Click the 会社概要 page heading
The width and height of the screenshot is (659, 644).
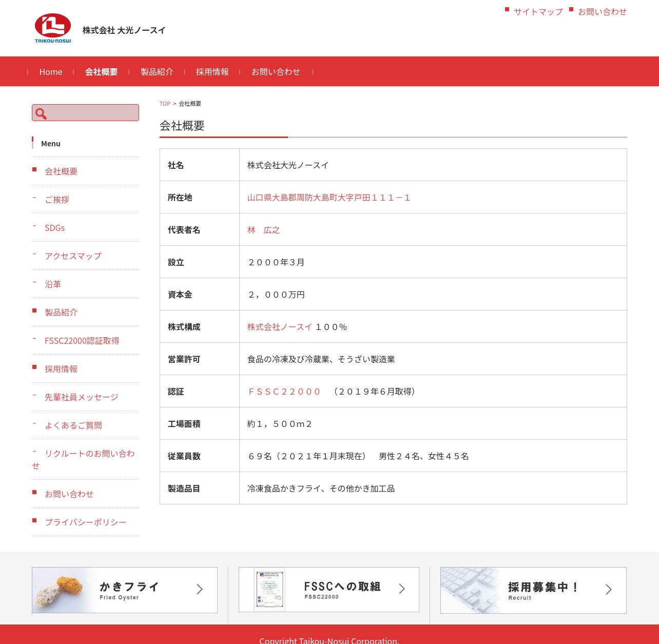[x=182, y=126]
